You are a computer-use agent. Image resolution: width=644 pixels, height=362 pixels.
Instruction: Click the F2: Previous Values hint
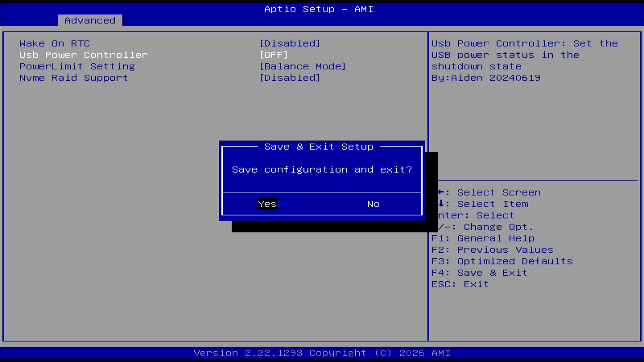(x=492, y=250)
